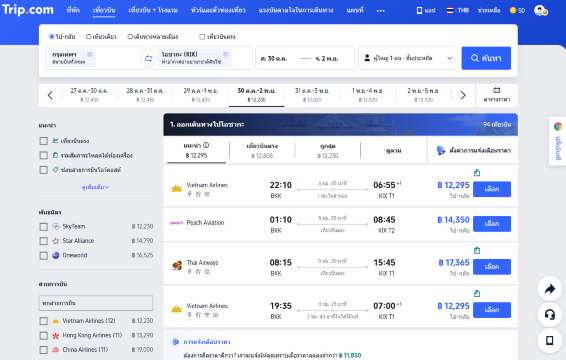Click the Thai Airways airline logo
566x360 pixels.
(x=177, y=266)
